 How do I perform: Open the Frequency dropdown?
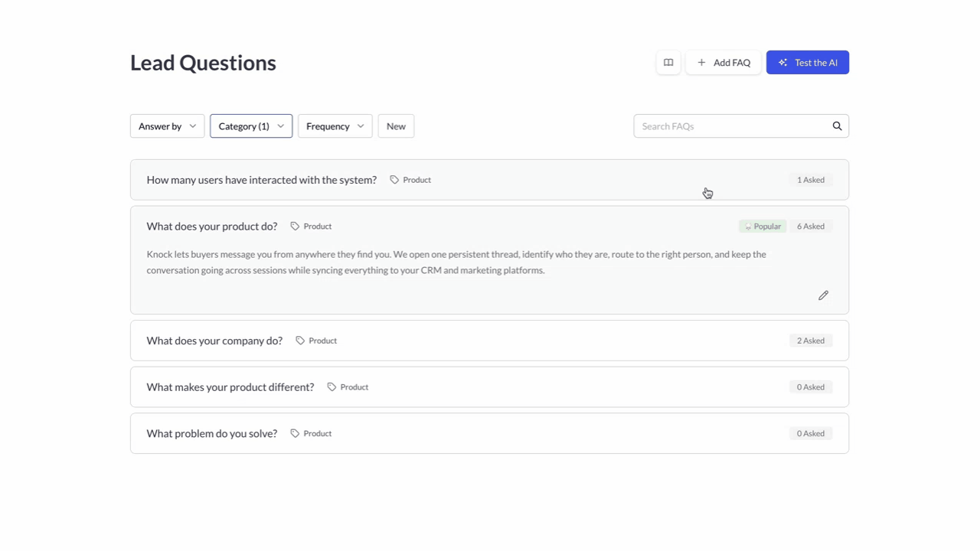coord(335,126)
